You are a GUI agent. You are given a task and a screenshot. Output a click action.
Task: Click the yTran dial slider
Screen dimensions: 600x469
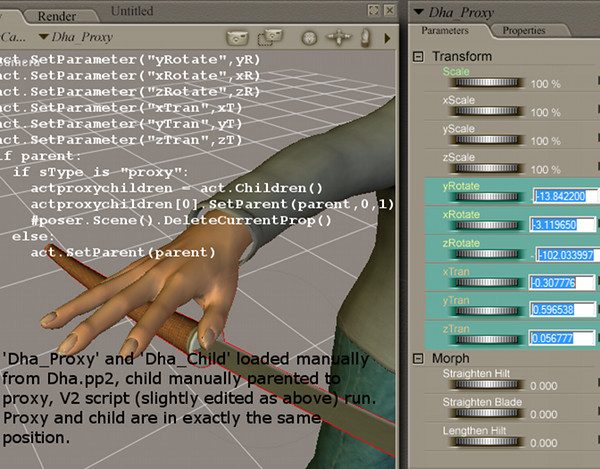click(x=486, y=311)
